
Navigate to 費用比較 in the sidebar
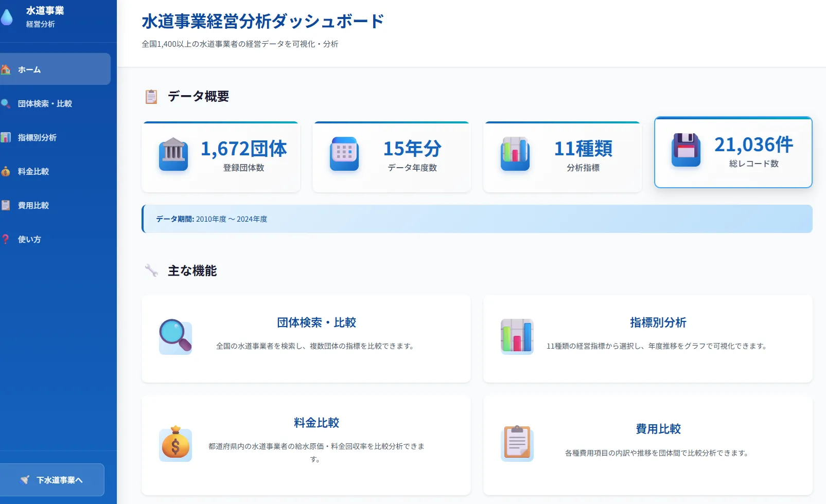(55, 205)
